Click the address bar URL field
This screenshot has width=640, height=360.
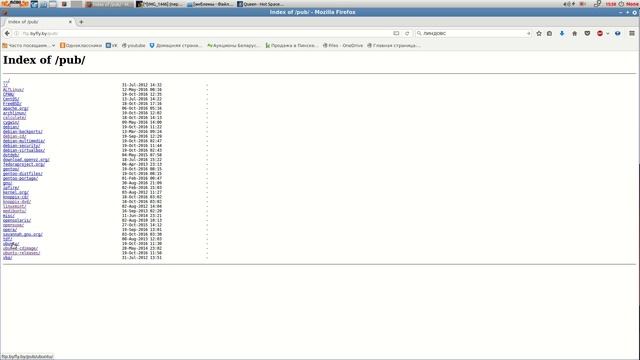pos(204,33)
